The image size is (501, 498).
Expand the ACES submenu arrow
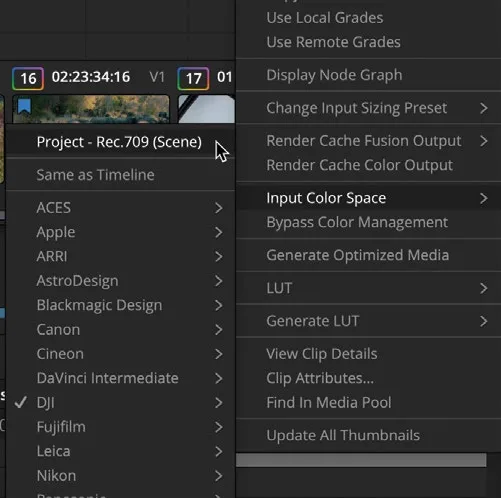pos(219,208)
